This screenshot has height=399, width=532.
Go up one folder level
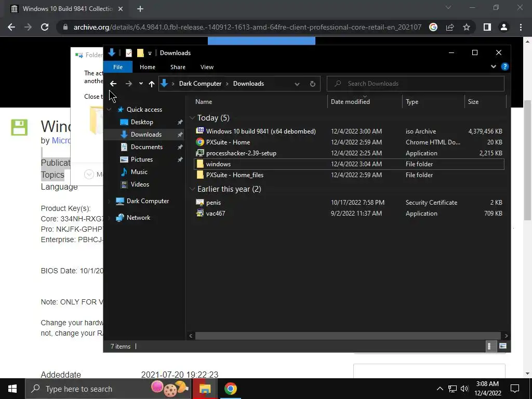pyautogui.click(x=152, y=84)
